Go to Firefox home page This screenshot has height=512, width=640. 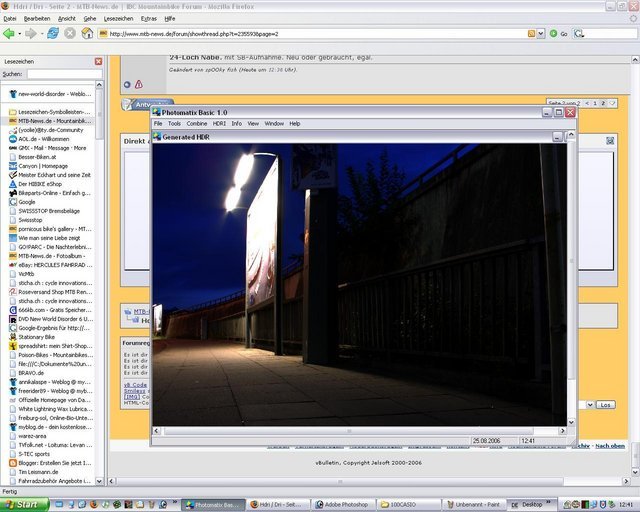coord(87,33)
